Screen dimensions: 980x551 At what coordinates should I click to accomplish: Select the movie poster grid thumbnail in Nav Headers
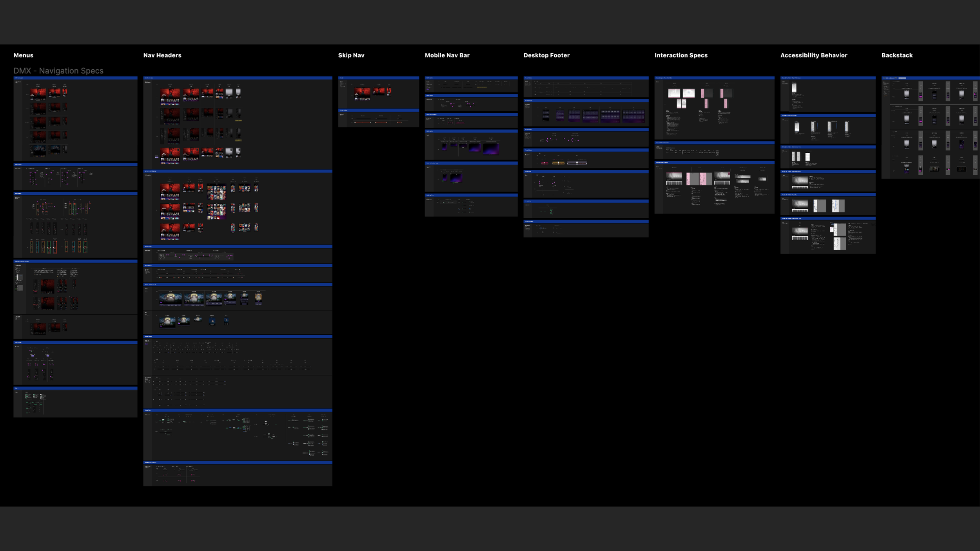(x=216, y=192)
